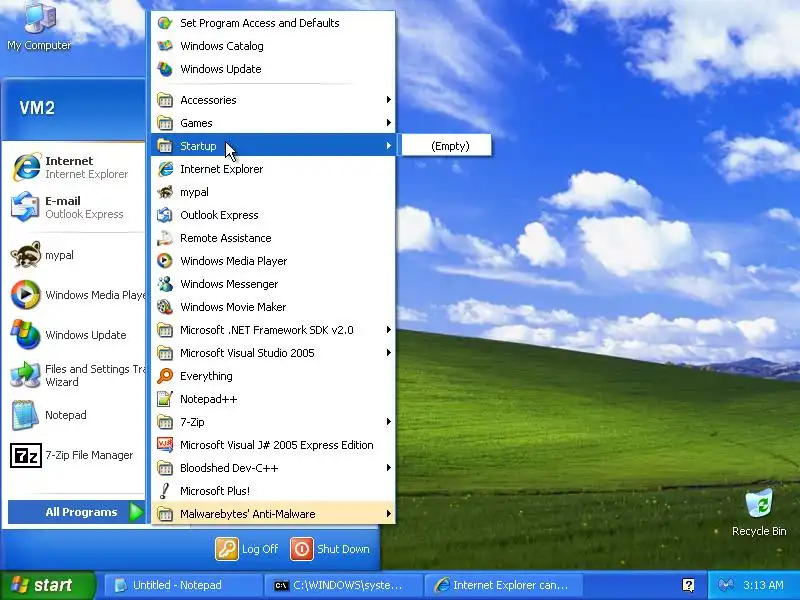This screenshot has height=600, width=800.
Task: Click the 3:13 AM clock
Action: point(763,585)
